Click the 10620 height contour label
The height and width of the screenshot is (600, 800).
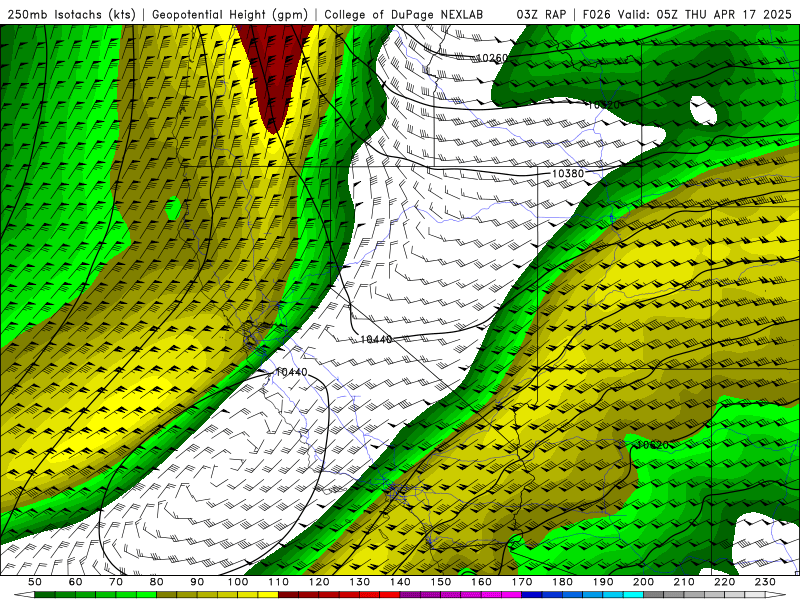pos(652,445)
